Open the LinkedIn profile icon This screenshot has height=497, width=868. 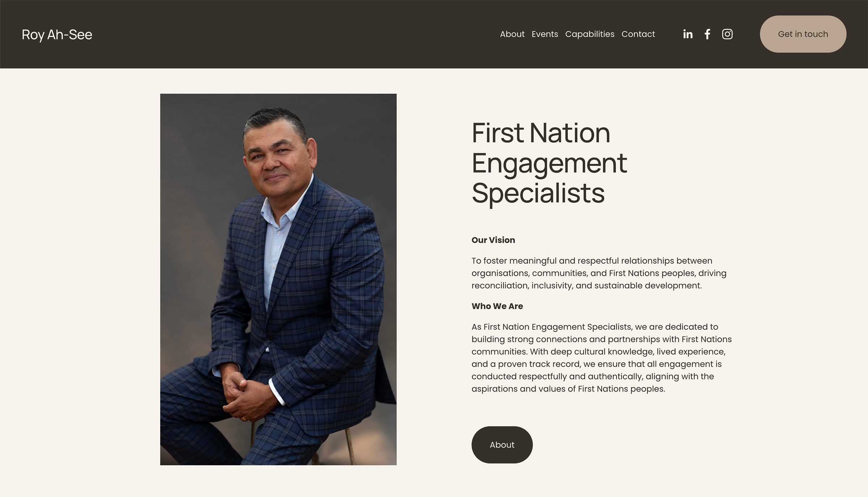[688, 34]
